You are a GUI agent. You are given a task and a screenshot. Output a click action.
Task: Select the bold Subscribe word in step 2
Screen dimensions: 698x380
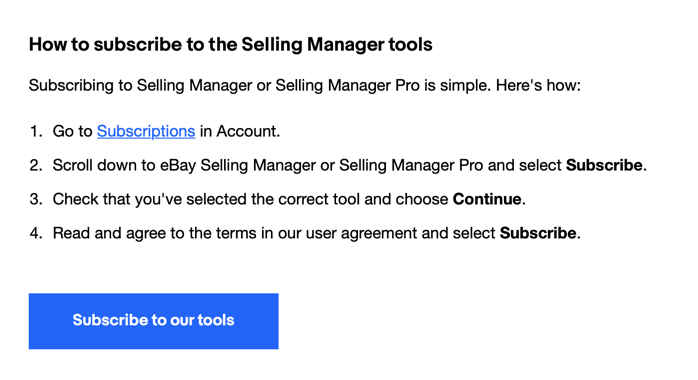click(x=604, y=165)
